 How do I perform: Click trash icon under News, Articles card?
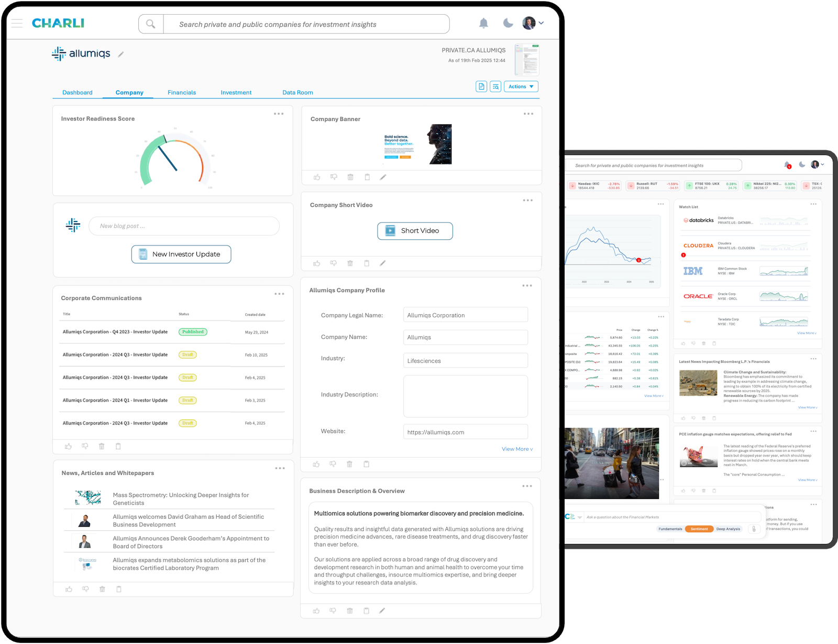tap(102, 590)
